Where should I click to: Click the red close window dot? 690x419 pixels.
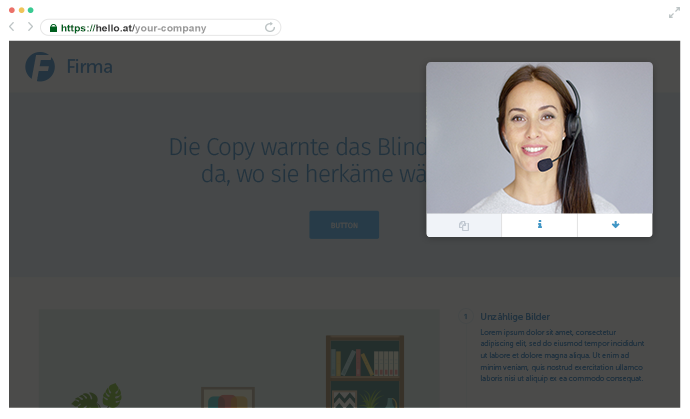(x=12, y=10)
